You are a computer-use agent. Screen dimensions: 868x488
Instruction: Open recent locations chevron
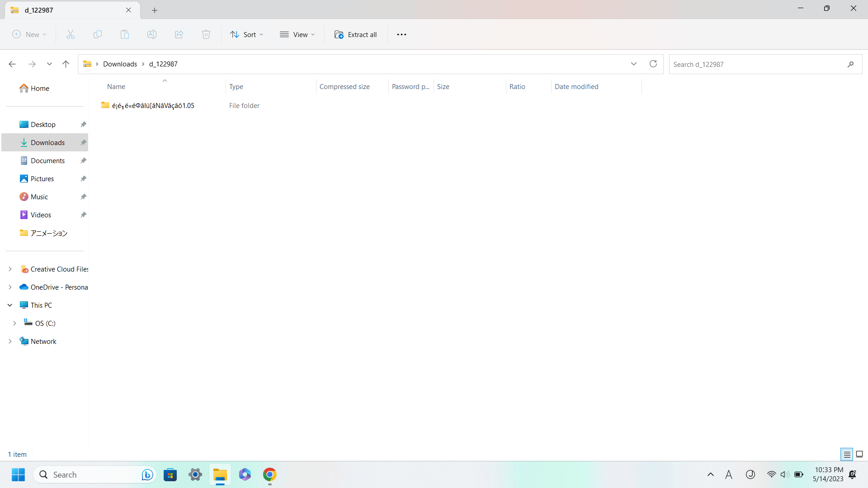pyautogui.click(x=49, y=64)
